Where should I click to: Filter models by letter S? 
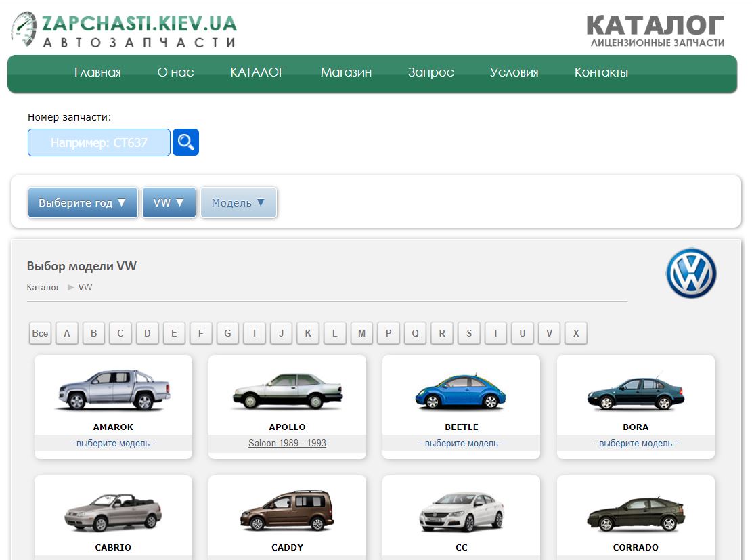pyautogui.click(x=469, y=333)
